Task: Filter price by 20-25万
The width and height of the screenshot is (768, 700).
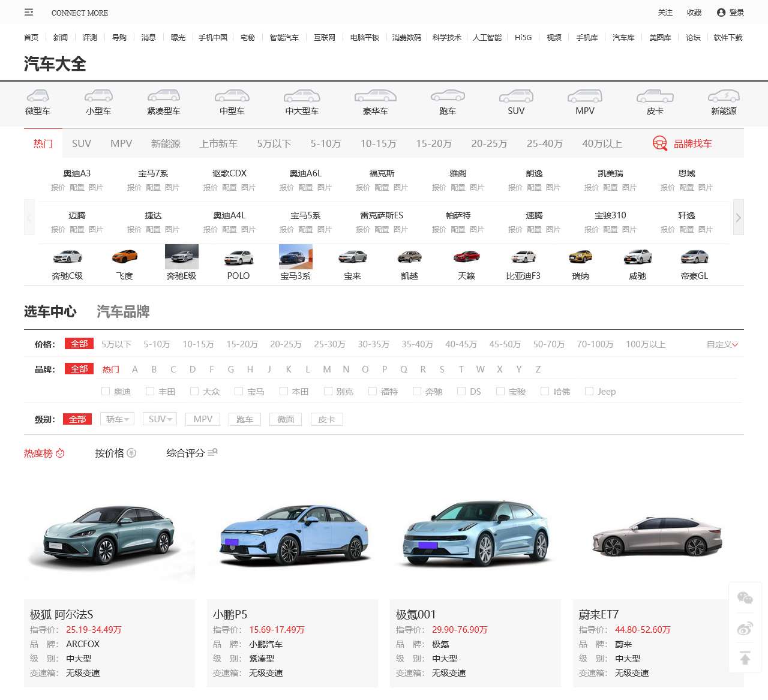Action: coord(286,344)
